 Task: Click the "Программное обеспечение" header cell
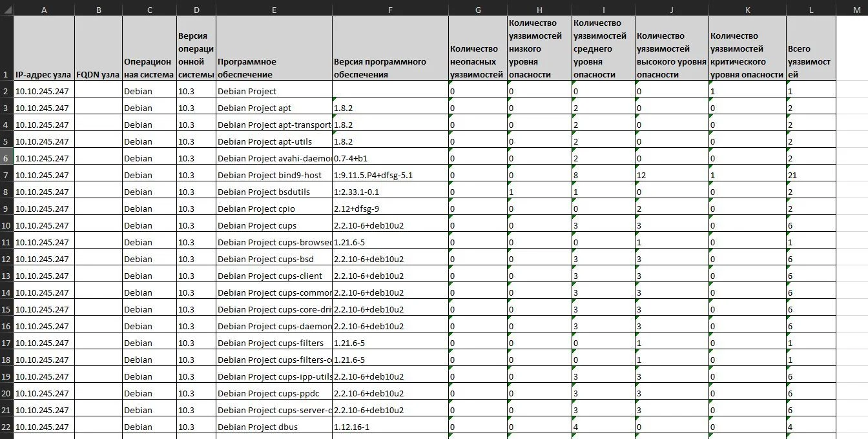point(274,48)
